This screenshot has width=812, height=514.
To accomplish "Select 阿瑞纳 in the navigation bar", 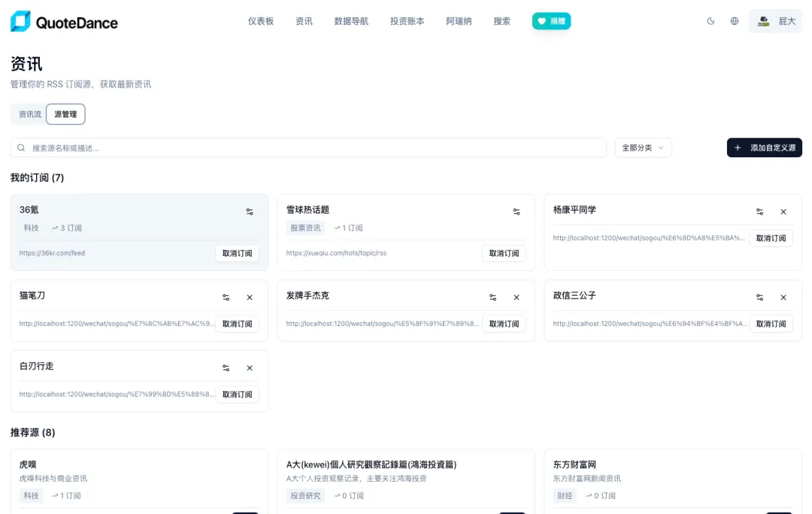I will 459,21.
